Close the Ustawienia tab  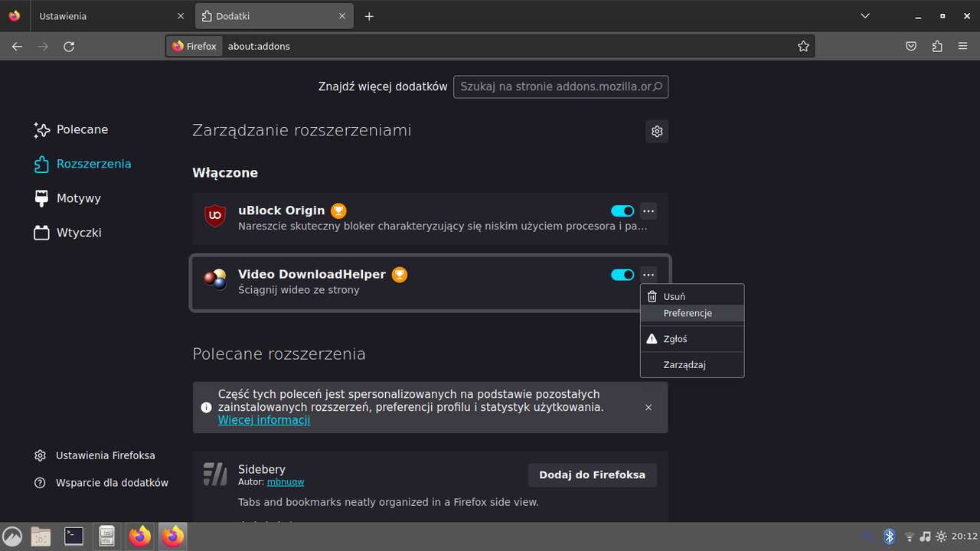click(x=181, y=16)
